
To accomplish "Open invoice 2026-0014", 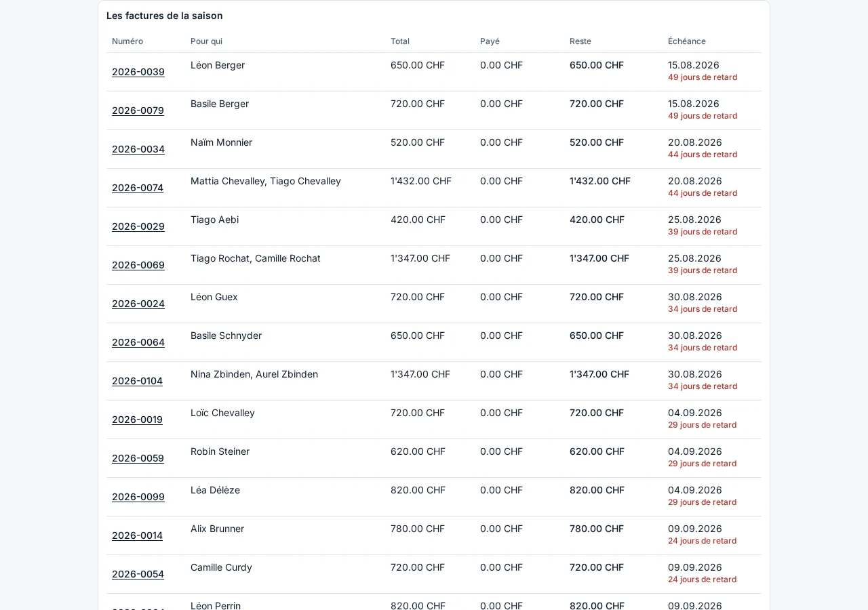I will click(x=137, y=535).
